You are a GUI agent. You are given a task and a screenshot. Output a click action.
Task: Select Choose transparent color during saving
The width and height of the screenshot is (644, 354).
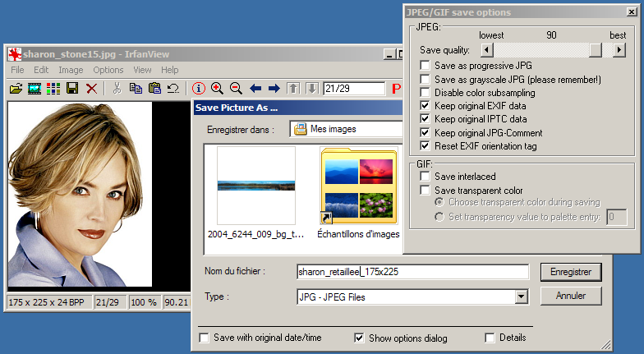[x=439, y=202]
